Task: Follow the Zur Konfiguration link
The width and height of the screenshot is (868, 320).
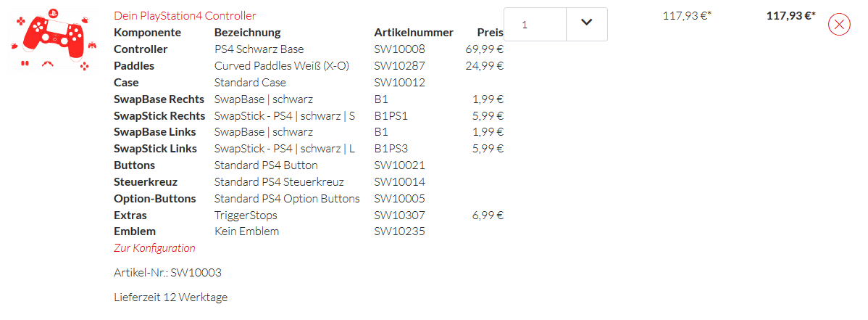Action: pos(154,248)
